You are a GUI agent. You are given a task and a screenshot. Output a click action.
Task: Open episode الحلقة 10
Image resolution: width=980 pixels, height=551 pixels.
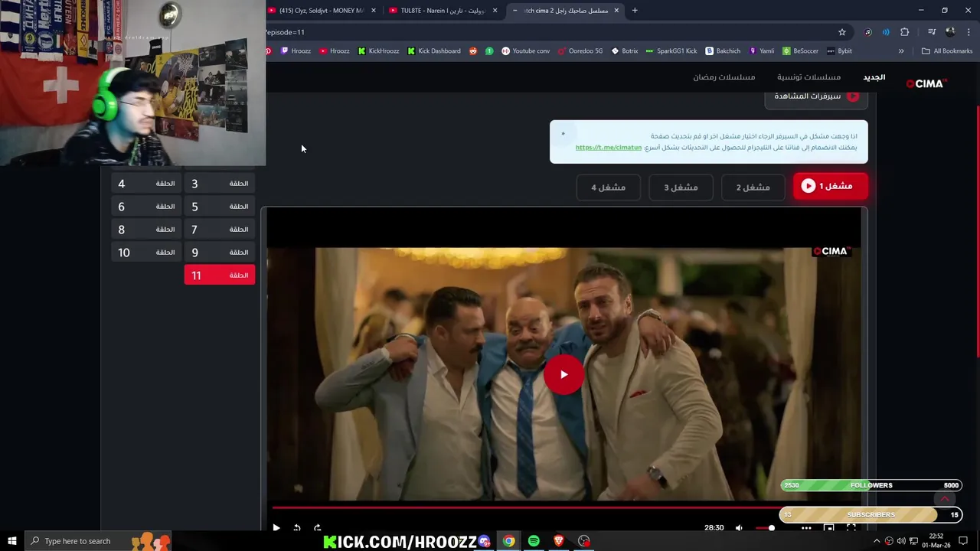click(x=145, y=253)
